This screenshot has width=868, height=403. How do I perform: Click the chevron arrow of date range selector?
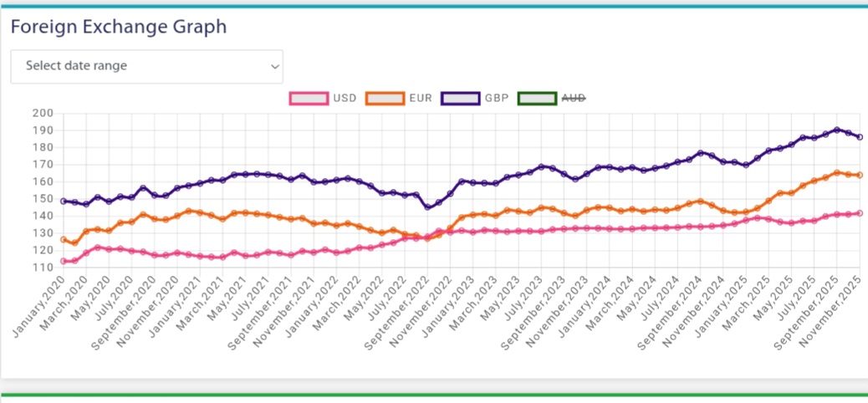pyautogui.click(x=274, y=67)
